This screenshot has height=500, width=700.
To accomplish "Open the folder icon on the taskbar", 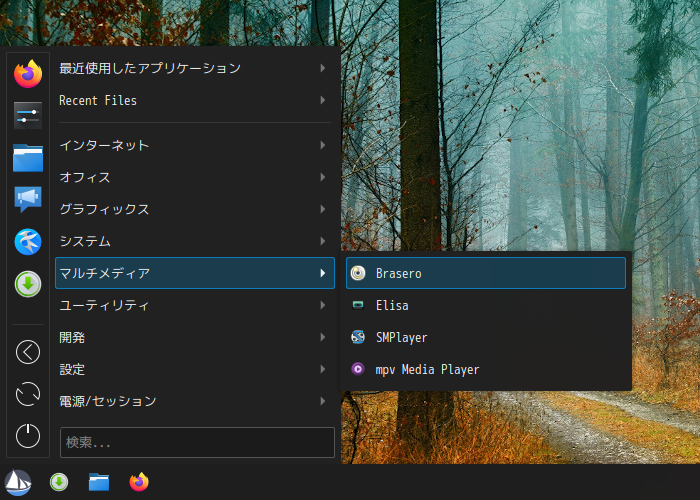I will coord(99,482).
